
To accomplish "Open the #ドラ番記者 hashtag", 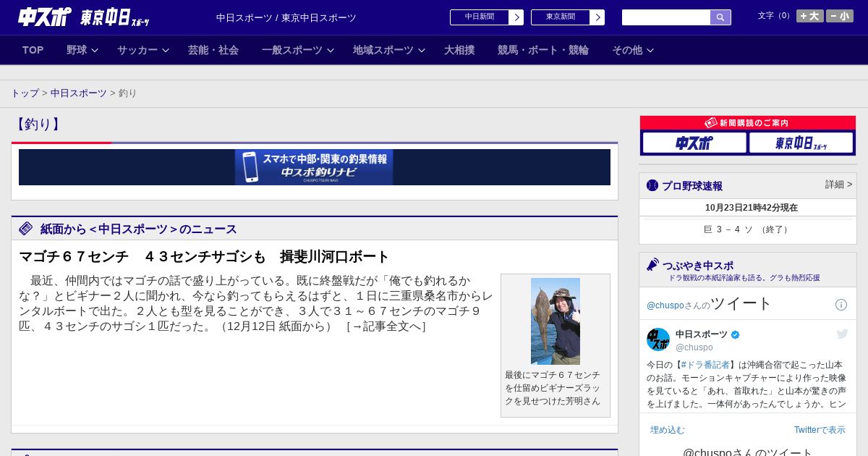I will 705,365.
